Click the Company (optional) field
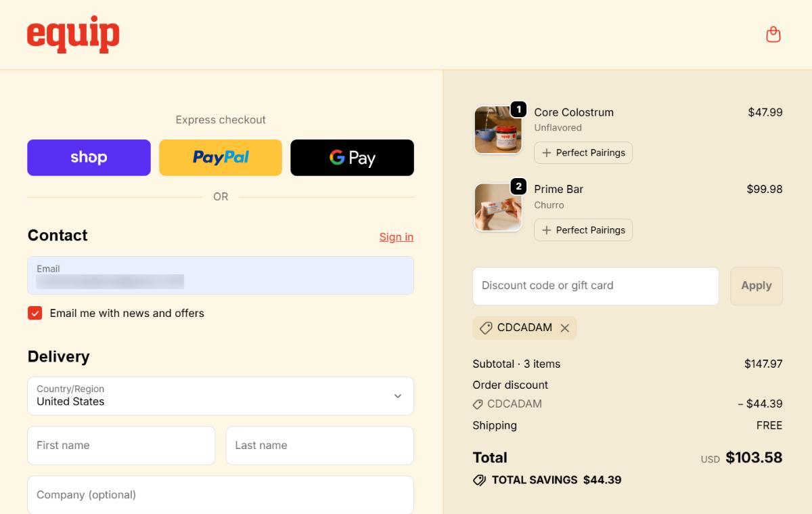Viewport: 812px width, 514px height. (221, 495)
